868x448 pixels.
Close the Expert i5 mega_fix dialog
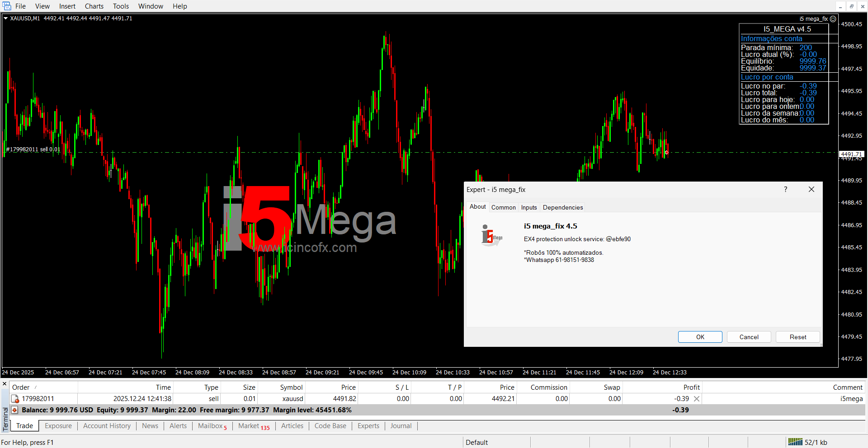811,189
